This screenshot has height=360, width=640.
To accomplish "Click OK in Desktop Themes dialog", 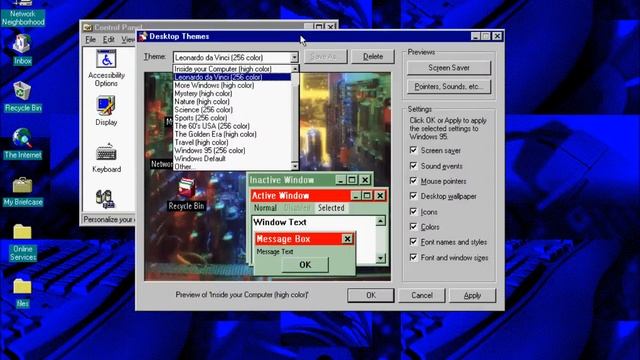I will (371, 295).
